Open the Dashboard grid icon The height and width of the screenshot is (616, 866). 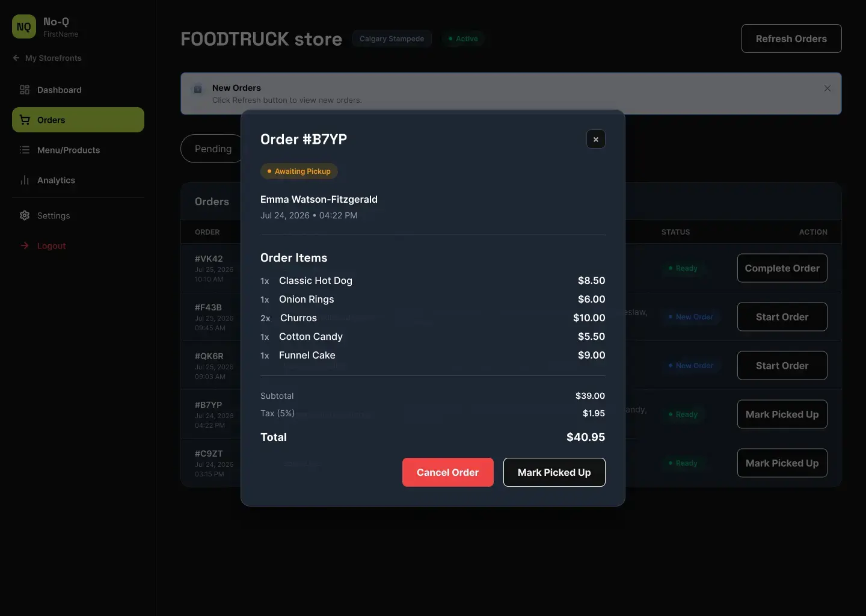[x=25, y=90]
